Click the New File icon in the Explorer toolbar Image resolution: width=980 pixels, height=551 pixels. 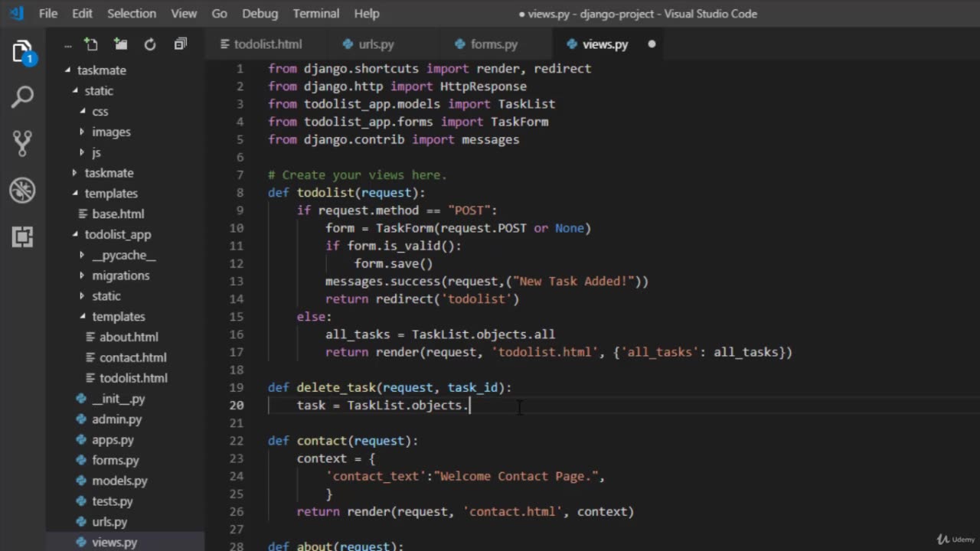coord(90,44)
